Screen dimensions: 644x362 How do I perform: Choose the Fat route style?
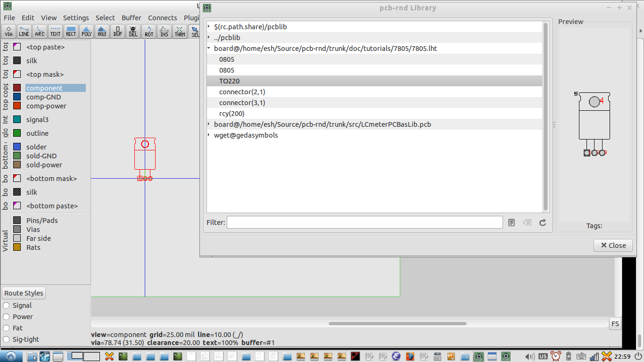7,328
